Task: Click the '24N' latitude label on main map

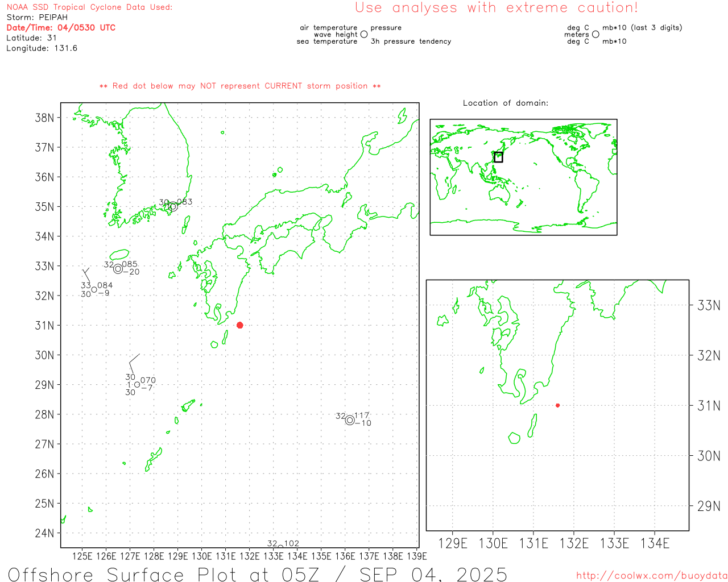Action: pos(44,533)
